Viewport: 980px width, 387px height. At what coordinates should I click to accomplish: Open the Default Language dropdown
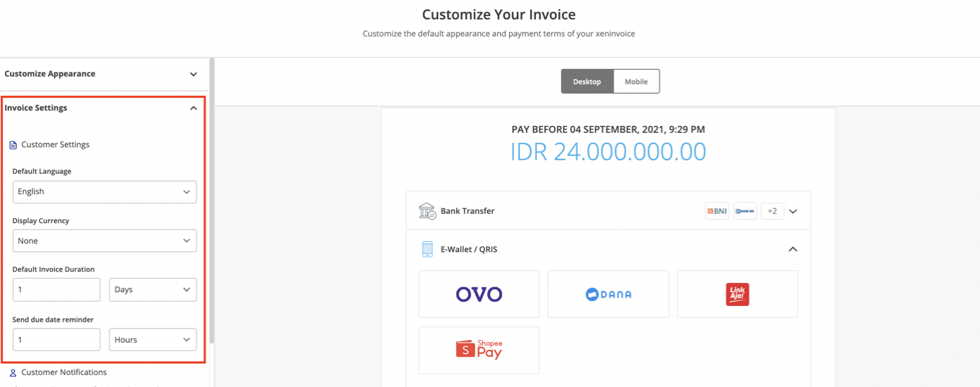(x=104, y=192)
